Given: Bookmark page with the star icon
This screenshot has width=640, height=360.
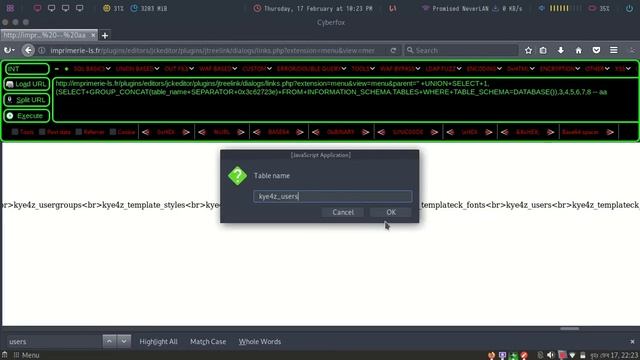Looking at the screenshot, I should point(529,50).
